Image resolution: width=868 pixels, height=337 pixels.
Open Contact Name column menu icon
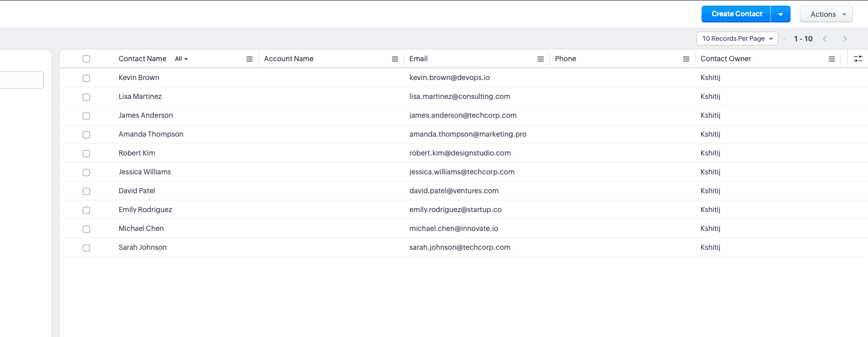coord(249,59)
